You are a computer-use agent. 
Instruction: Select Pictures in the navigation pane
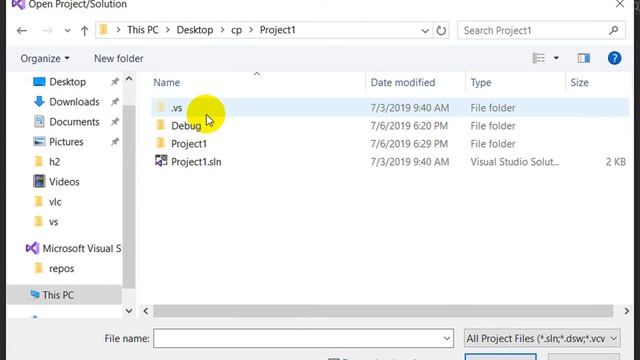pyautogui.click(x=66, y=142)
